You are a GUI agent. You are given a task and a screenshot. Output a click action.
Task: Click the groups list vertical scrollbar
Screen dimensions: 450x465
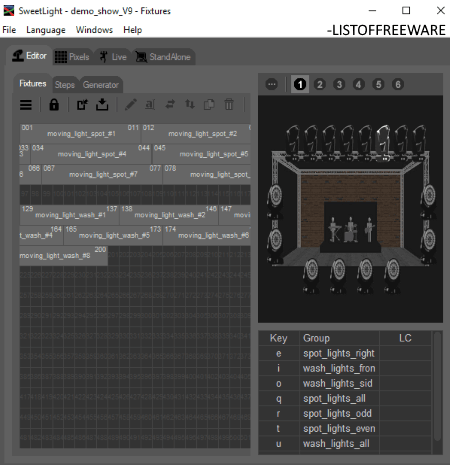[437, 387]
